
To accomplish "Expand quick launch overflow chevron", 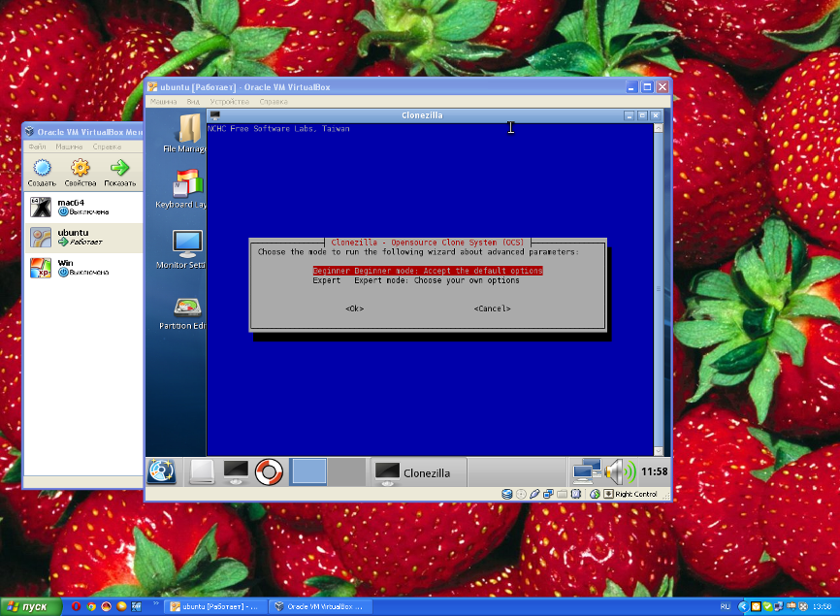I will [156, 603].
